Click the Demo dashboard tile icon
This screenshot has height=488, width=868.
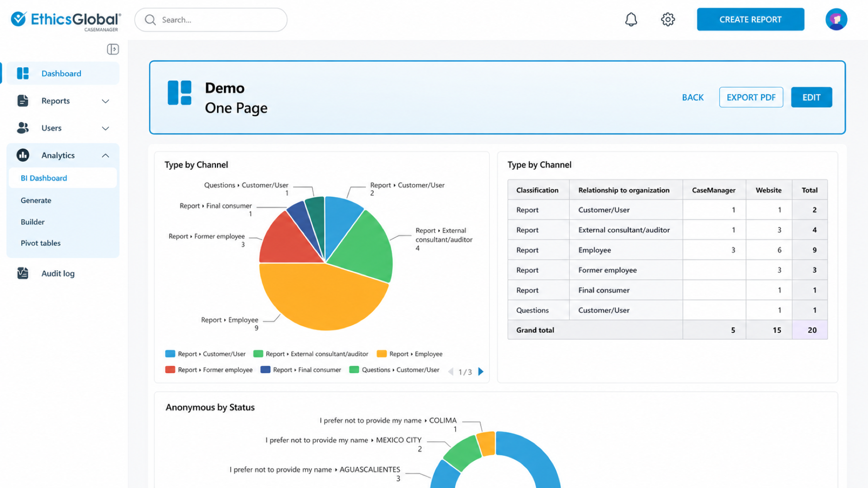(x=179, y=93)
